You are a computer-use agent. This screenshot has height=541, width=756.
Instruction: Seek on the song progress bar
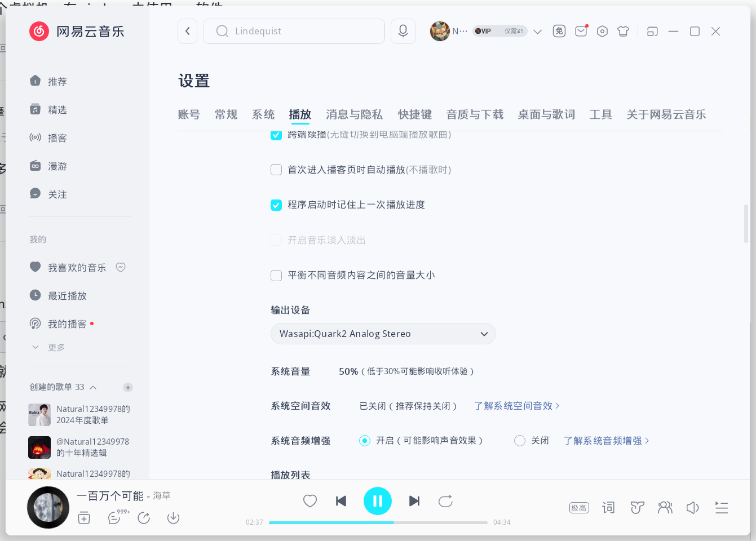point(378,522)
